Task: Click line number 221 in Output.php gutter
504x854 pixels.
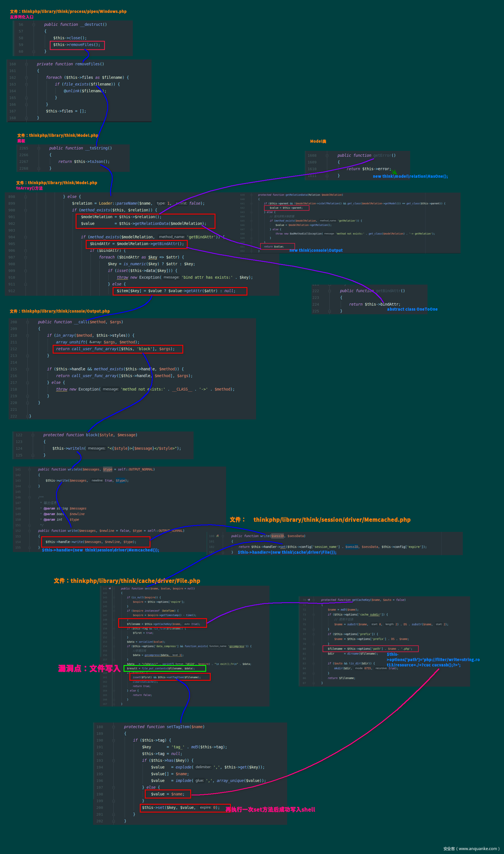Action: (13, 410)
